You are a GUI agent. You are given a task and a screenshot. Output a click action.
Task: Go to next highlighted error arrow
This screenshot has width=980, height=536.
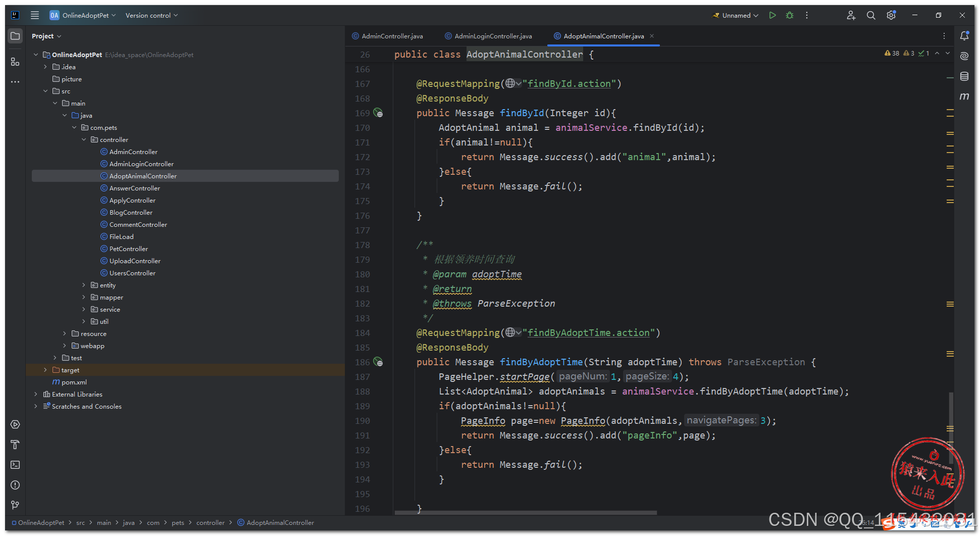coord(948,53)
